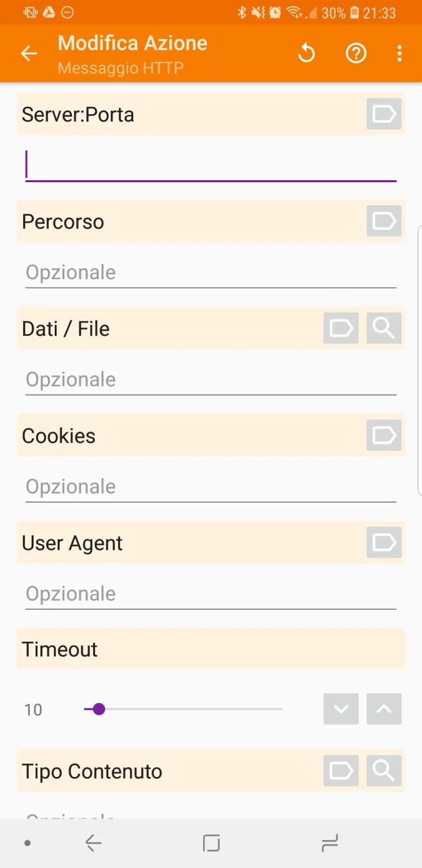Open the overflow menu
This screenshot has width=422, height=868.
point(400,53)
